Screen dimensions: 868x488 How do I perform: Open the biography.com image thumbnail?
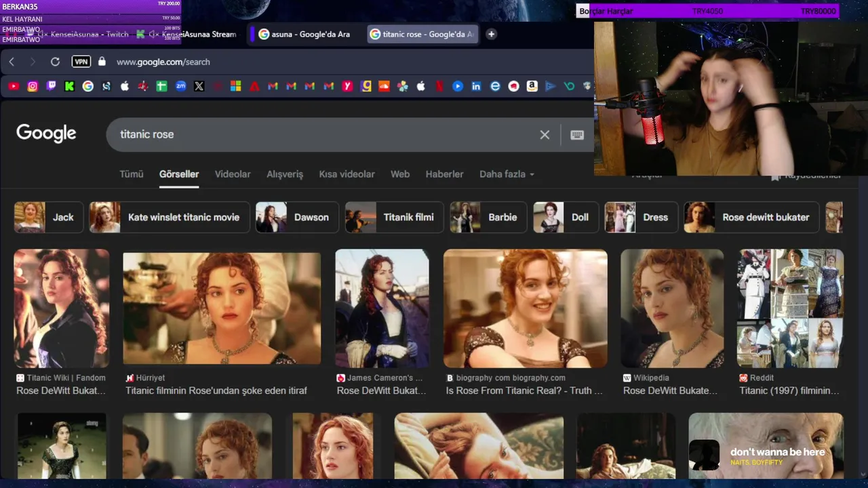pos(526,308)
